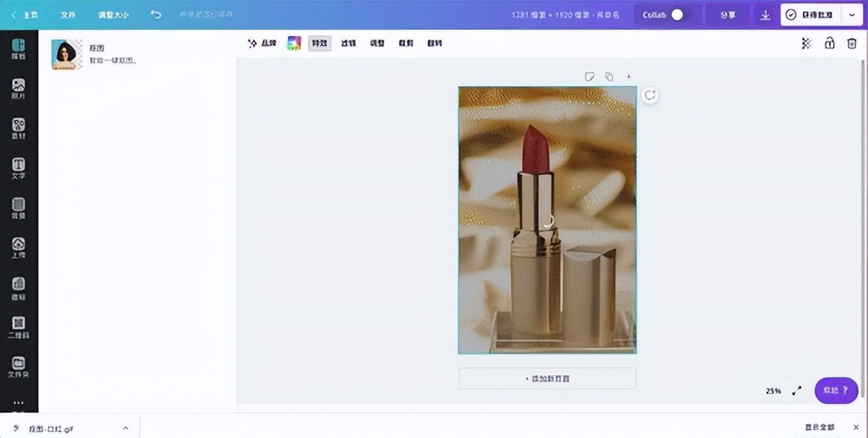Click the trash delete icon
The image size is (868, 438).
851,43
